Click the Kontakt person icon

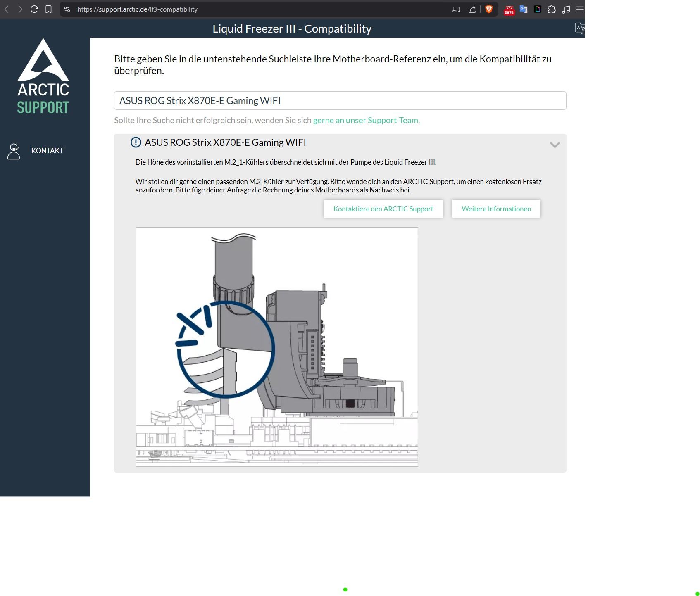pyautogui.click(x=14, y=151)
